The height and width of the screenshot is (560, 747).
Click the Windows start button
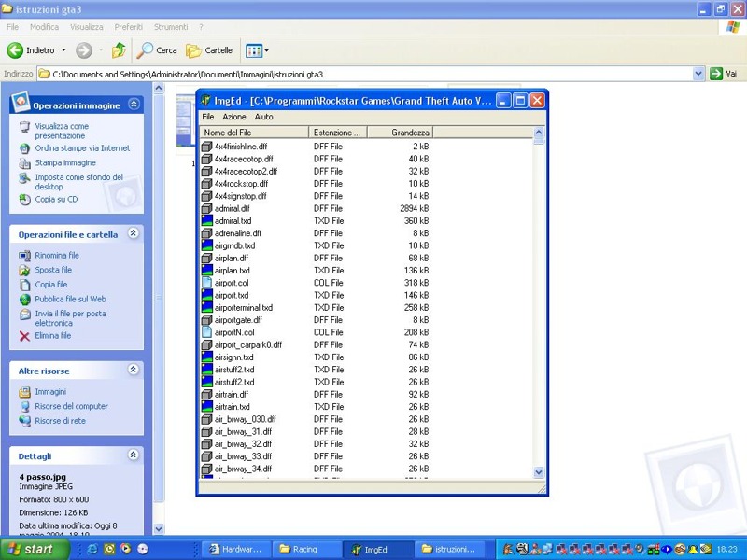[35, 549]
